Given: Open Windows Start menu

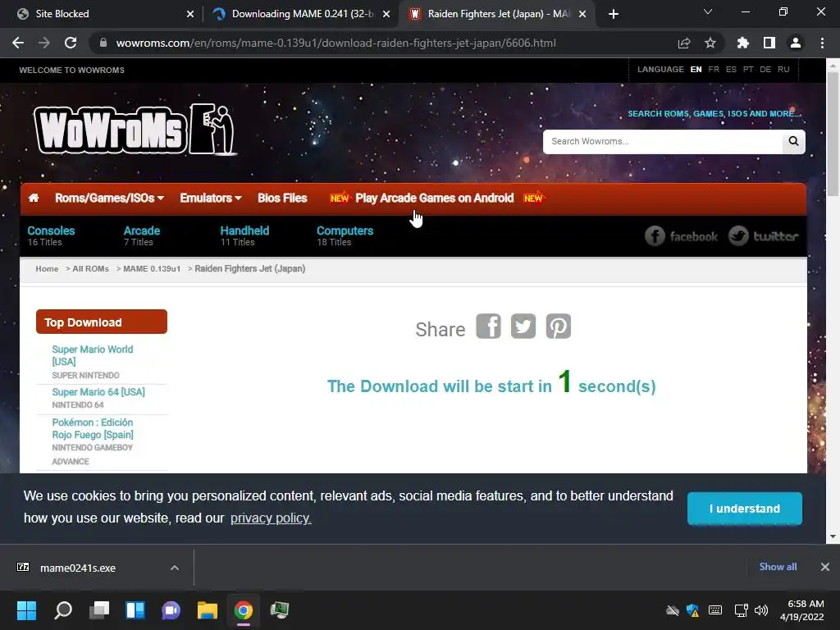Looking at the screenshot, I should coord(26,610).
